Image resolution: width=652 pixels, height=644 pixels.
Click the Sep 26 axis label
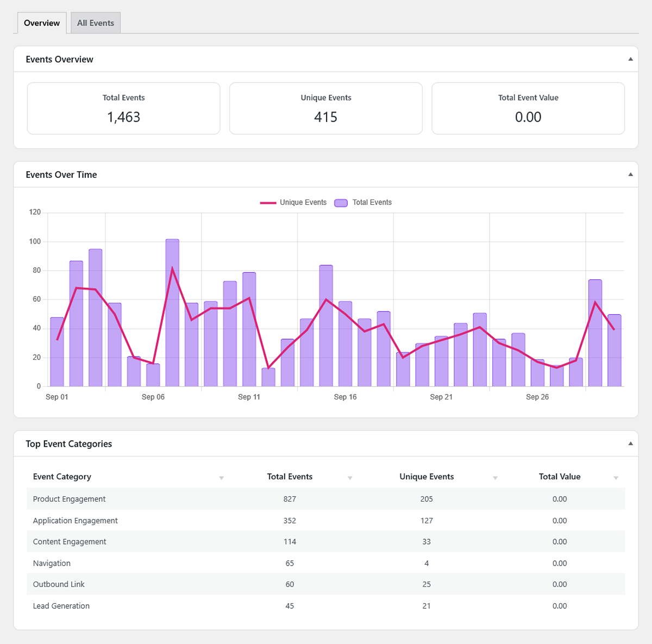(x=537, y=397)
